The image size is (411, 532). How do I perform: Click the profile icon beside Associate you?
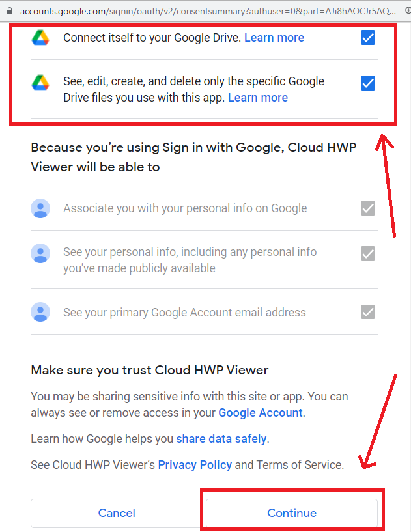click(x=40, y=208)
